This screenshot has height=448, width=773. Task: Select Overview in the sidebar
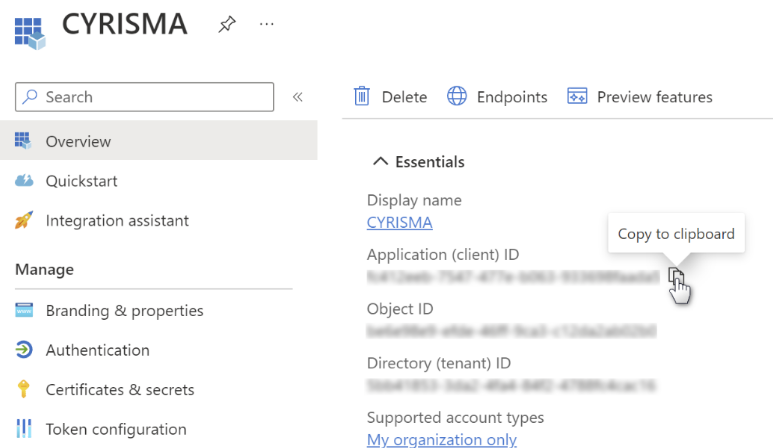click(159, 141)
